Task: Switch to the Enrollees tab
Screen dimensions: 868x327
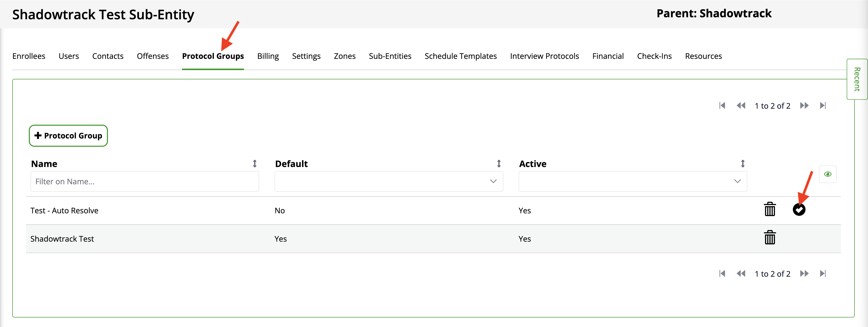Action: 29,56
